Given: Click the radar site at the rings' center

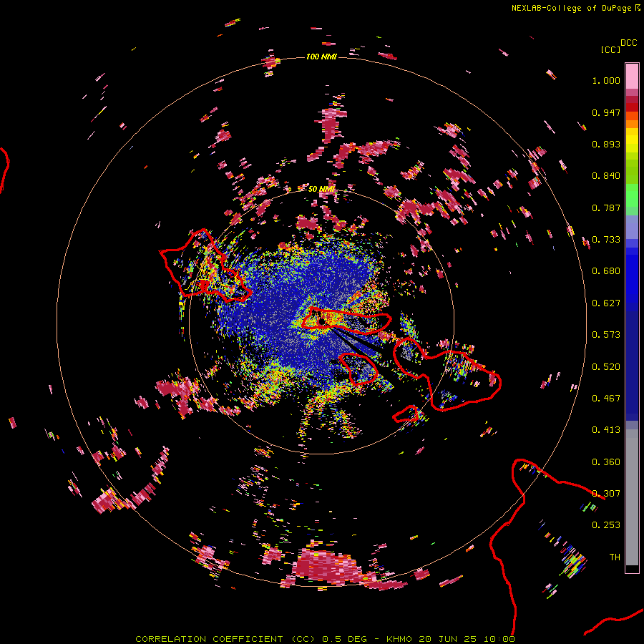Looking at the screenshot, I should [x=321, y=321].
